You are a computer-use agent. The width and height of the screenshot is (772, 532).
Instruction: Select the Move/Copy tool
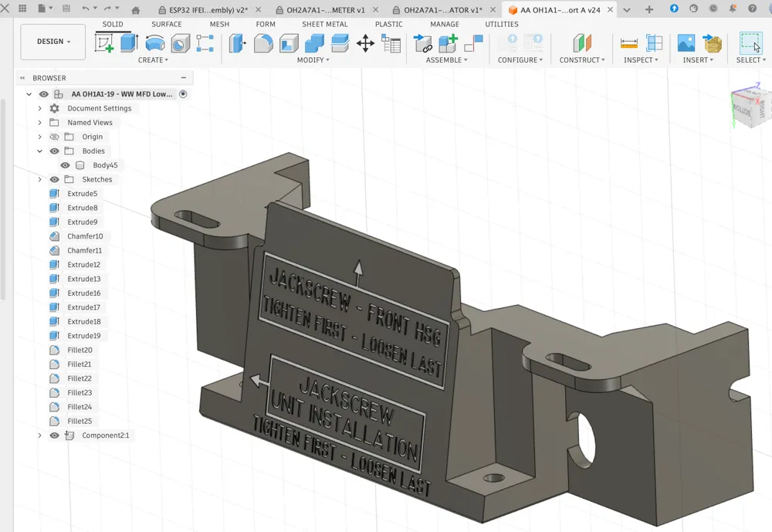pos(365,43)
